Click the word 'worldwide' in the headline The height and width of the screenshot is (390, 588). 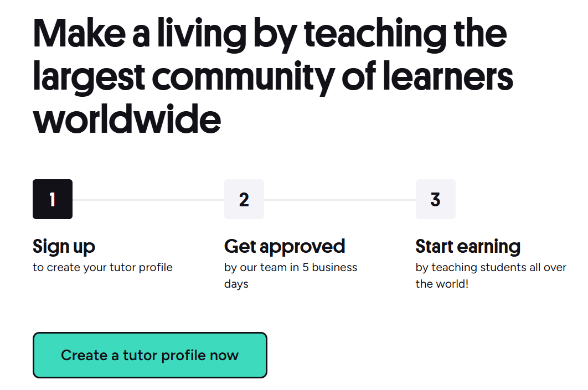(x=127, y=119)
